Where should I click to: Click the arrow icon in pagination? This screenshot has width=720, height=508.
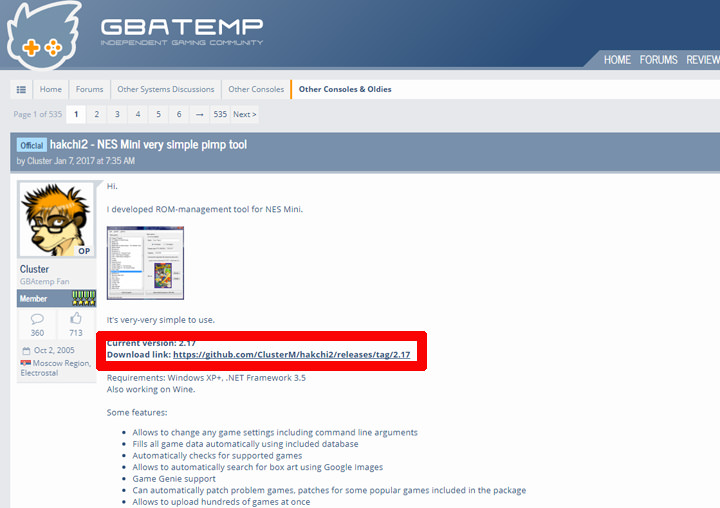pyautogui.click(x=200, y=114)
